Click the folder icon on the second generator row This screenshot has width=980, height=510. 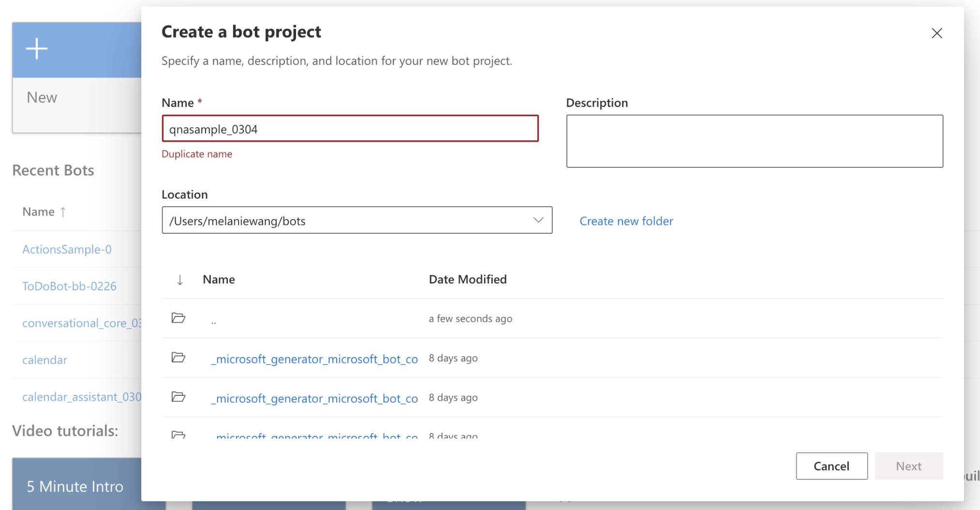tap(178, 397)
